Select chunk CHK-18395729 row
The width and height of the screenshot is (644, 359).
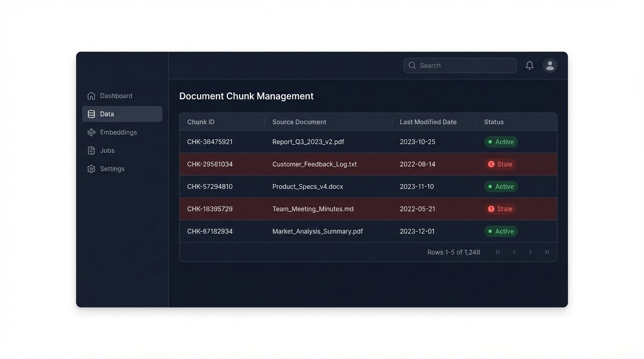[x=210, y=209]
